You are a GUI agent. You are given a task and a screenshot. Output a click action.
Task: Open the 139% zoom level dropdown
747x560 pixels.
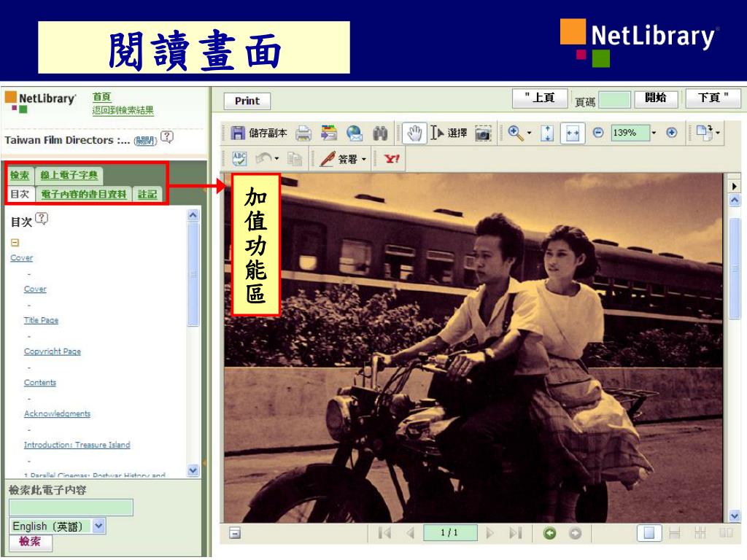coord(654,133)
